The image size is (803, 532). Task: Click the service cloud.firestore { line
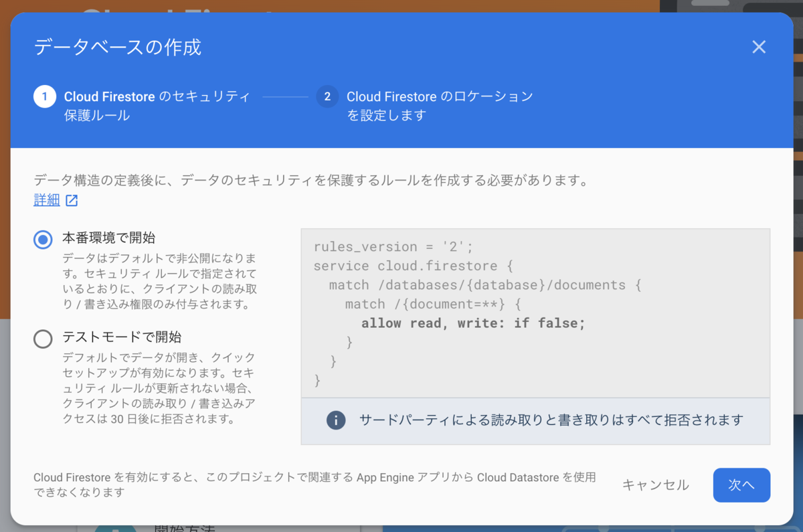click(x=413, y=266)
